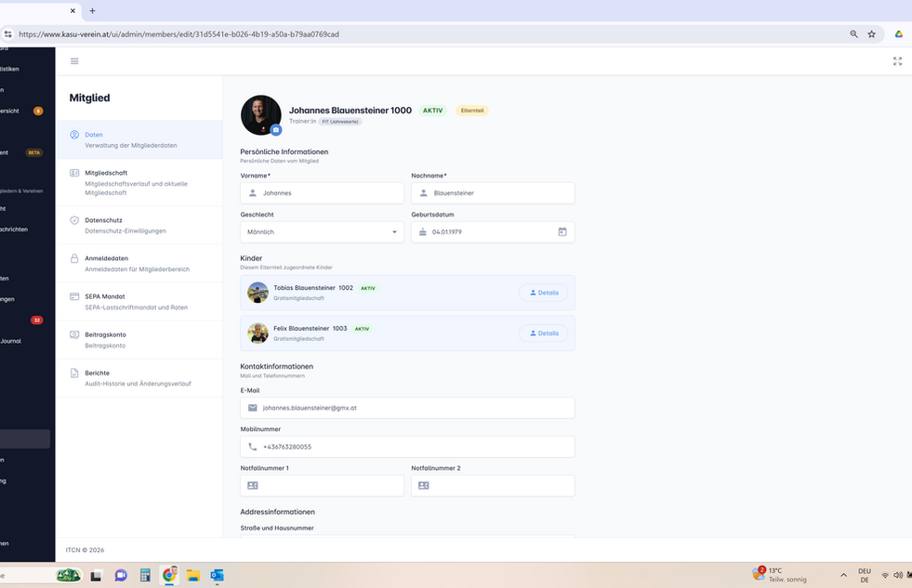Open the Geburtsdatum calendar picker icon

point(562,232)
